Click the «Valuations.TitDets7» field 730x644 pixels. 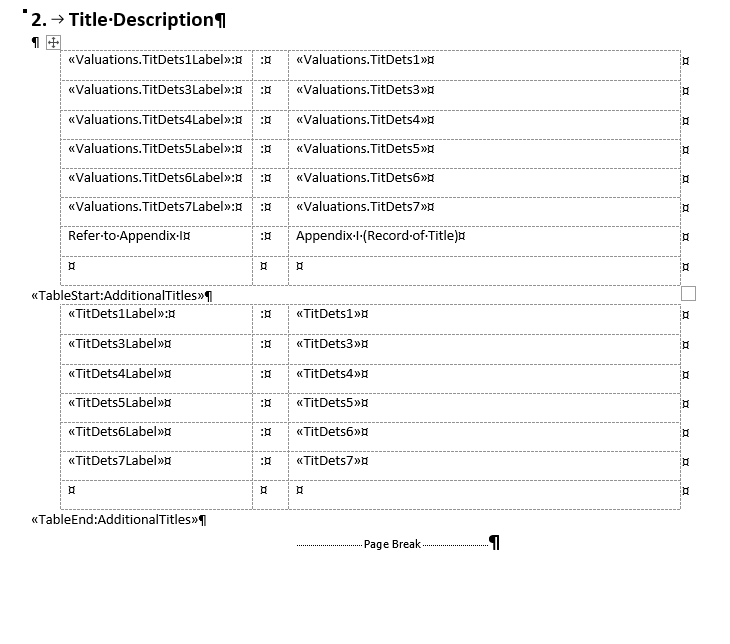(x=361, y=207)
